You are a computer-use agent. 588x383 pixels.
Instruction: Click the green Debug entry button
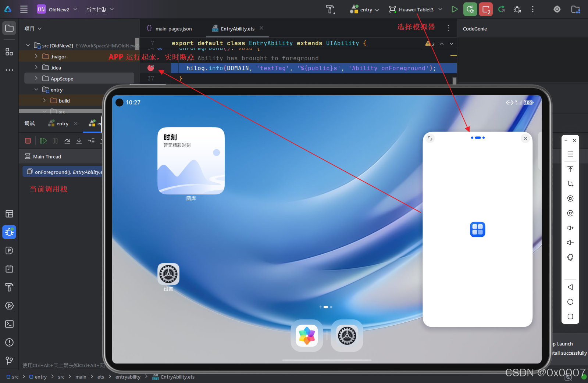(x=470, y=9)
